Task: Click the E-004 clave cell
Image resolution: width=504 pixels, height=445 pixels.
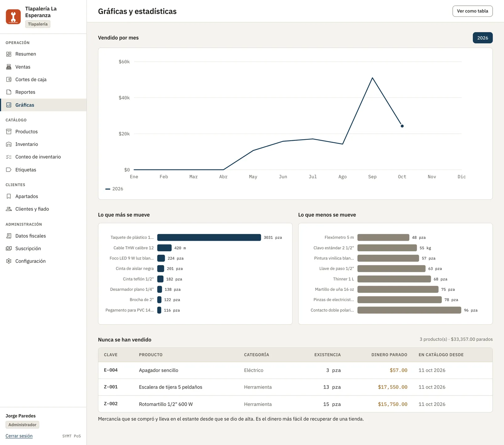Action: [x=111, y=370]
